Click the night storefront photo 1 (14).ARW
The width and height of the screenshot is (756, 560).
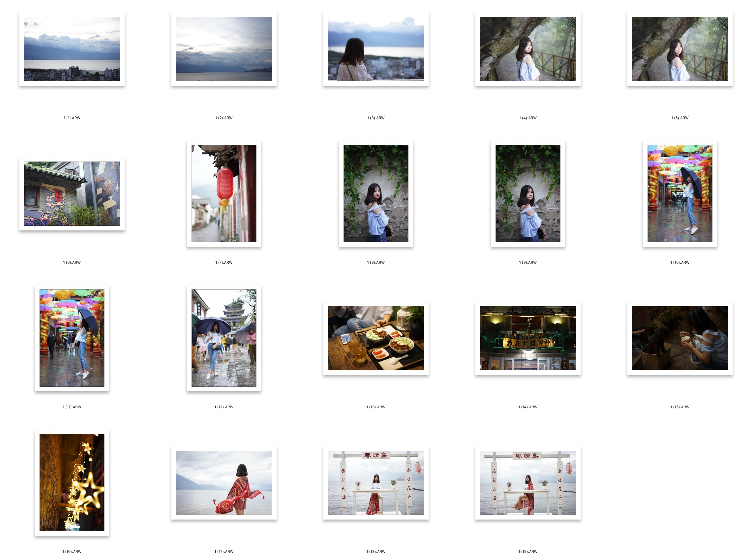tap(527, 338)
